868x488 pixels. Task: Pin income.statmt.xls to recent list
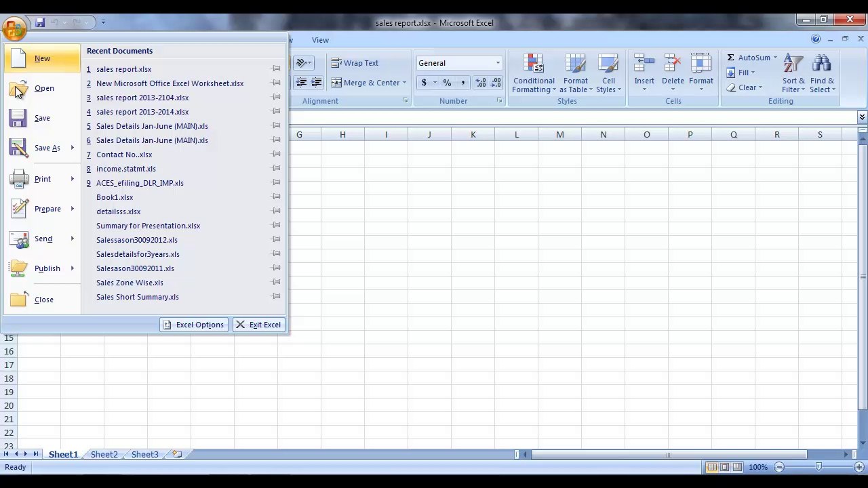point(276,168)
